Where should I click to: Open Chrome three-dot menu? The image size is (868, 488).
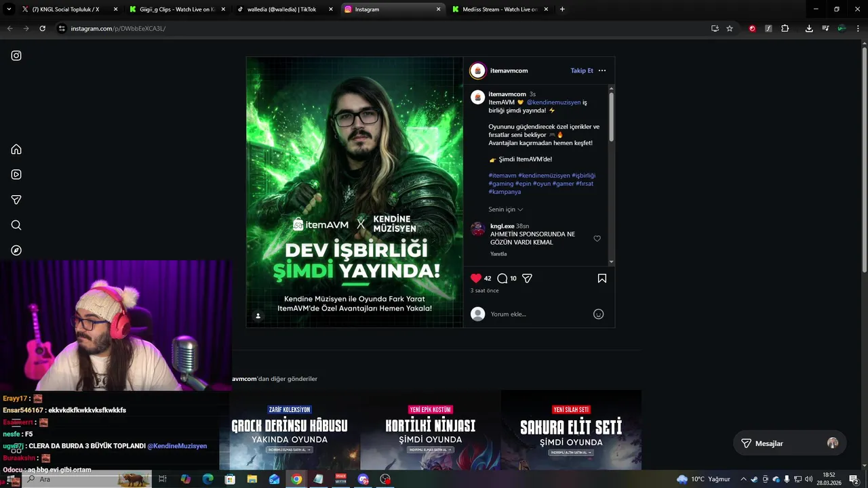tap(857, 28)
